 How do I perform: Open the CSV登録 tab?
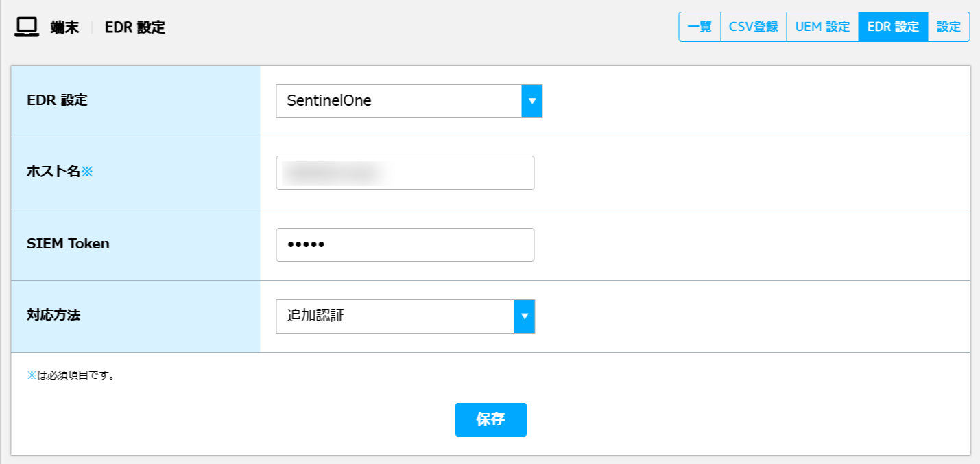[x=753, y=27]
